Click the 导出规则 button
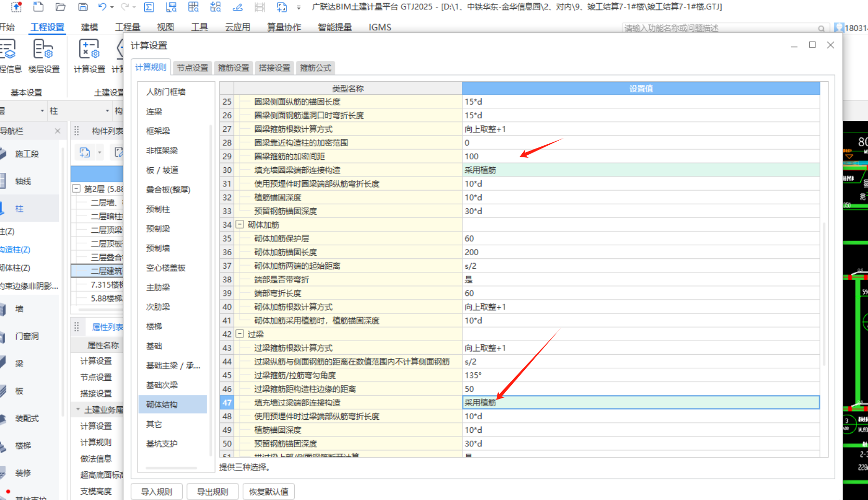 [212, 492]
